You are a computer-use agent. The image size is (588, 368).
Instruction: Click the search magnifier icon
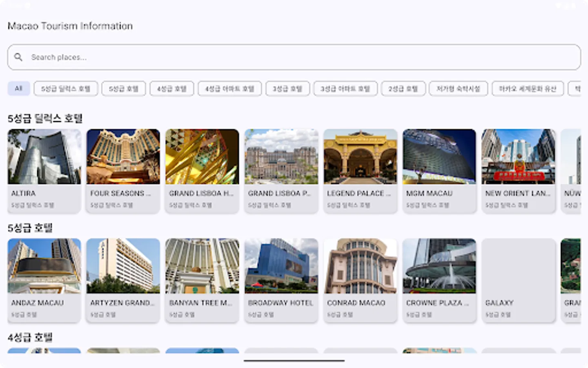click(18, 57)
